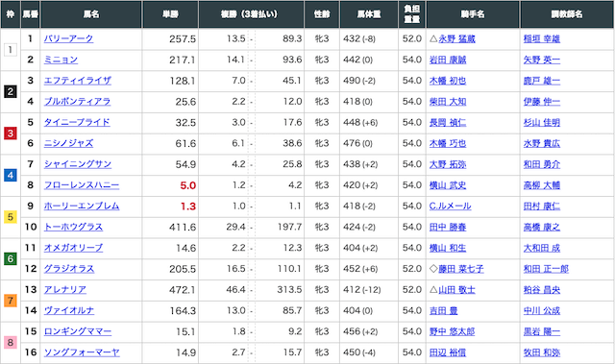The width and height of the screenshot is (615, 364).
Task: Open trainer link 中川 公成
Action: [542, 311]
